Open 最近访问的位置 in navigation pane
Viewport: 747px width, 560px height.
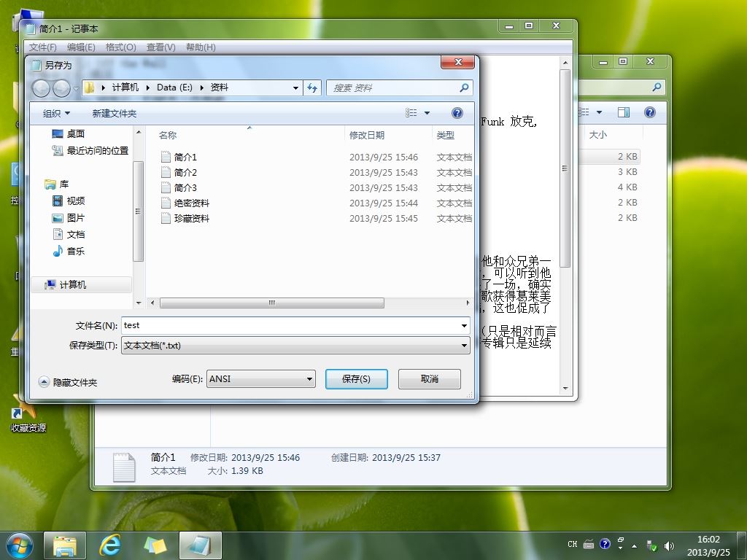click(x=90, y=150)
